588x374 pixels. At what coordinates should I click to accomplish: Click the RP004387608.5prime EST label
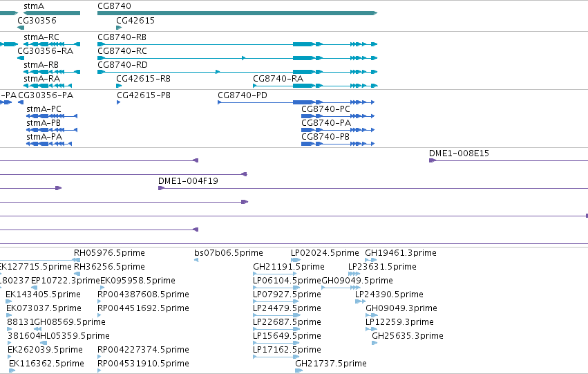click(x=143, y=294)
